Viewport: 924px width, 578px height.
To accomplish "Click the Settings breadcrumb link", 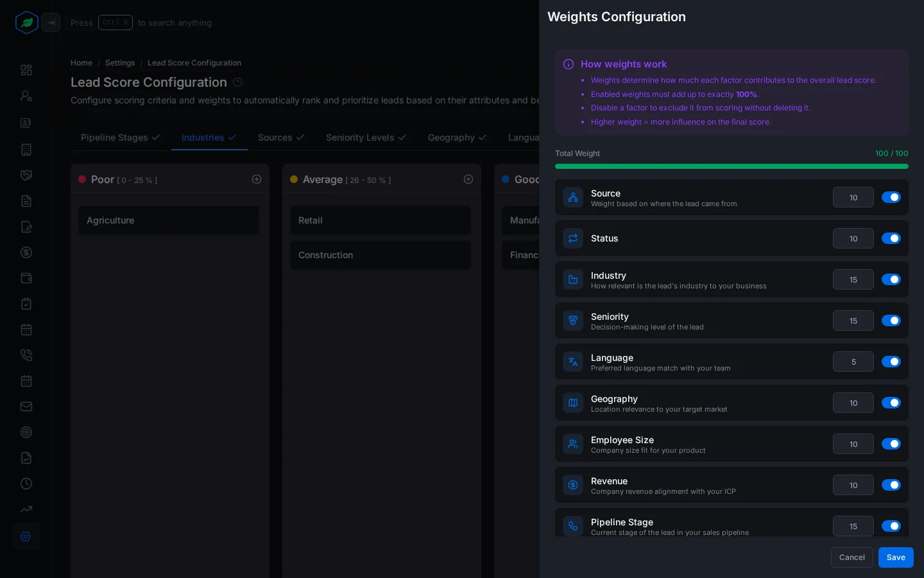I will [120, 63].
